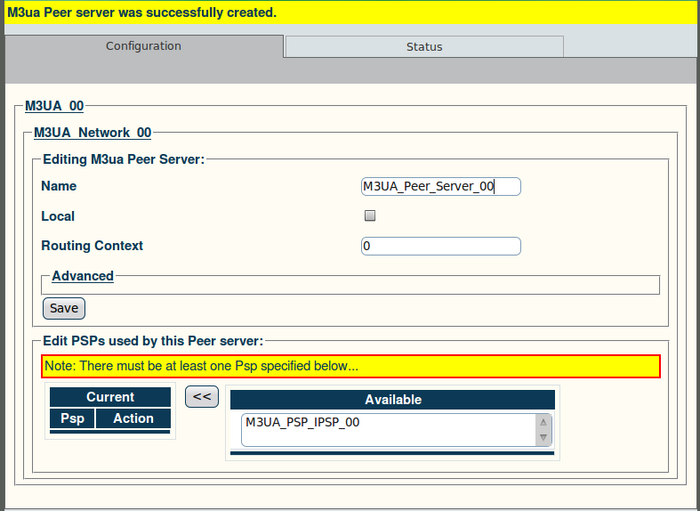Click the Edit PSPs heading
This screenshot has width=700, height=511.
pyautogui.click(x=153, y=341)
